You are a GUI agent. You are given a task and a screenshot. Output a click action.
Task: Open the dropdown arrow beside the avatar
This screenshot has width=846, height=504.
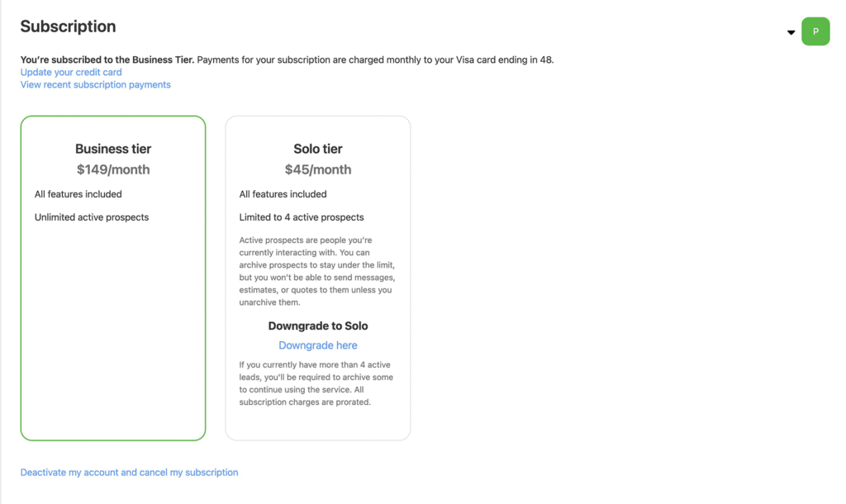791,32
